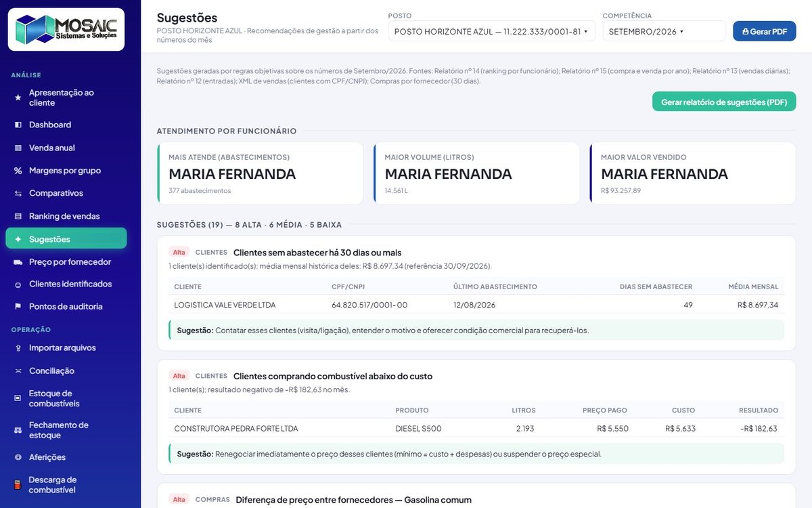812x508 pixels.
Task: Go to Pontos de auditoria
Action: (66, 306)
